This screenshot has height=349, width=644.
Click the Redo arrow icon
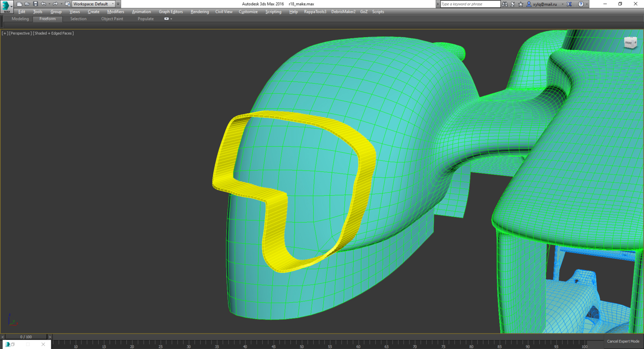(x=55, y=4)
